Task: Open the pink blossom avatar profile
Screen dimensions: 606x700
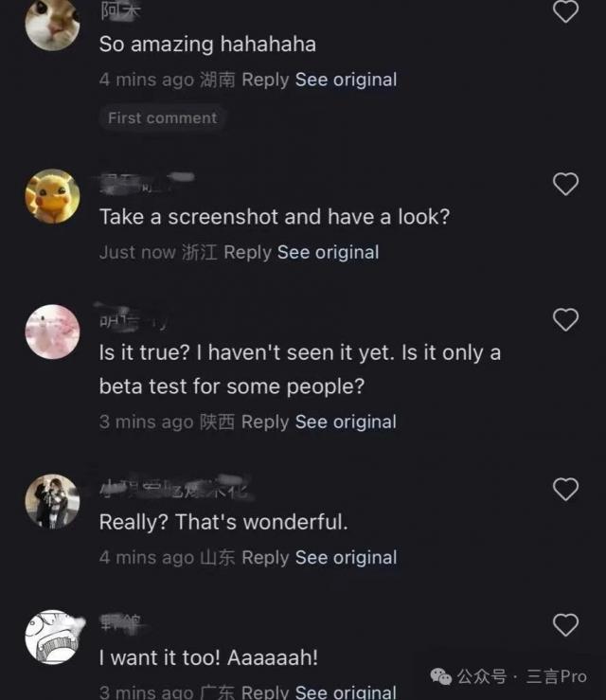Action: coord(53,332)
